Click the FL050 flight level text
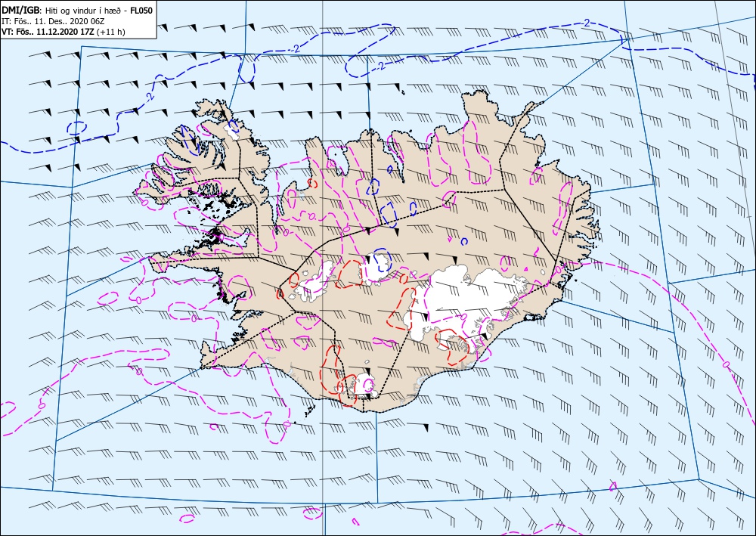The image size is (756, 536). 141,11
